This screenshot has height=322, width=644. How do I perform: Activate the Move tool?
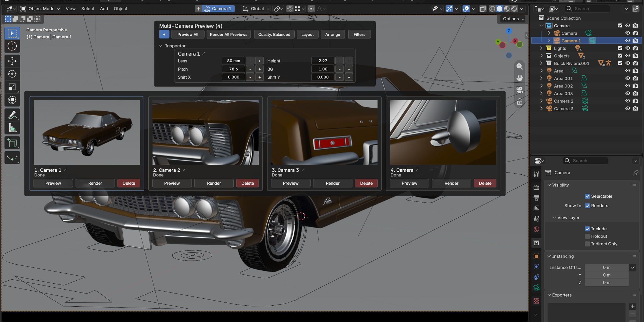pyautogui.click(x=12, y=61)
